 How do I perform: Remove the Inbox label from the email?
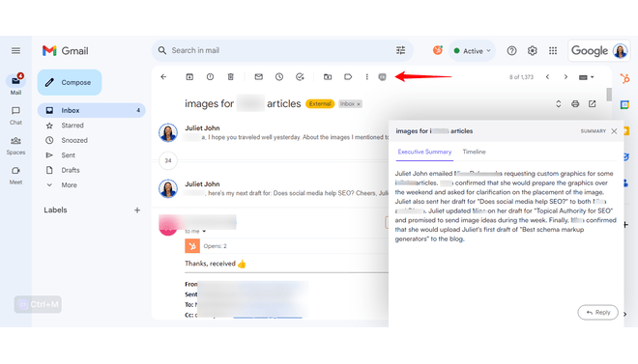pyautogui.click(x=359, y=104)
